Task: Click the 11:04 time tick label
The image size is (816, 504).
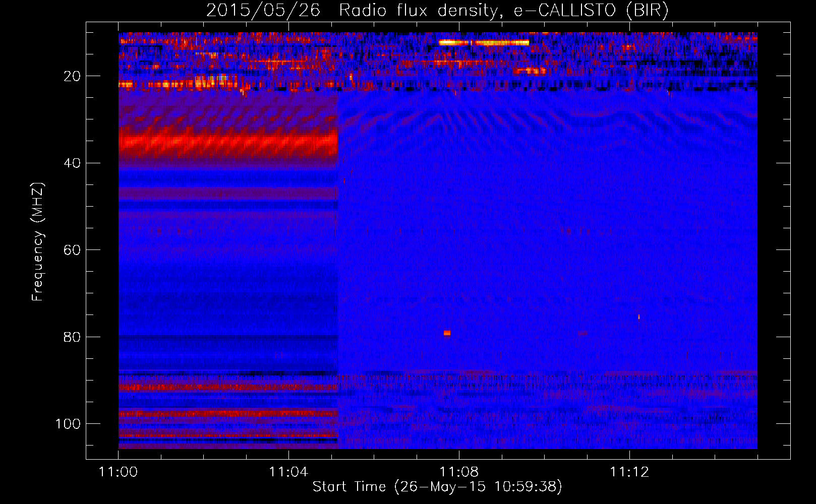Action: (x=288, y=472)
